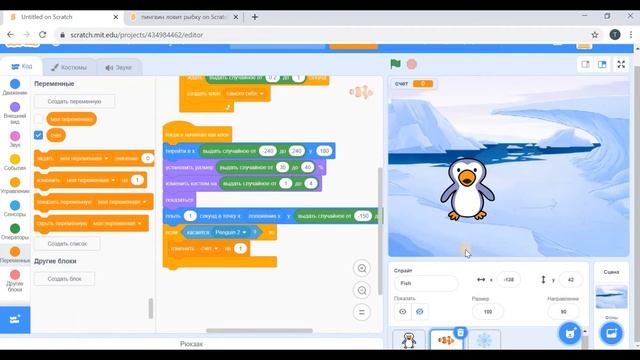Screen dimensions: 640x360
Task: Open the Chrome three-dot menu
Action: click(x=631, y=35)
